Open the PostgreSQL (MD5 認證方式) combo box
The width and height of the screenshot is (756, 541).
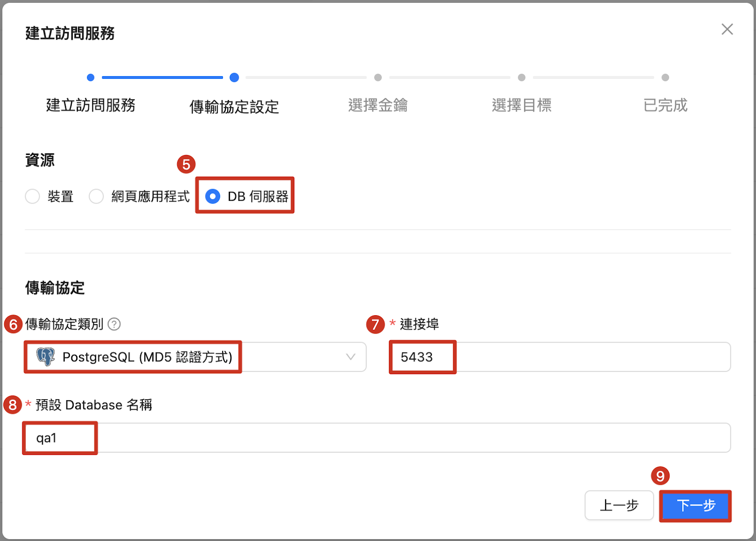click(x=189, y=357)
